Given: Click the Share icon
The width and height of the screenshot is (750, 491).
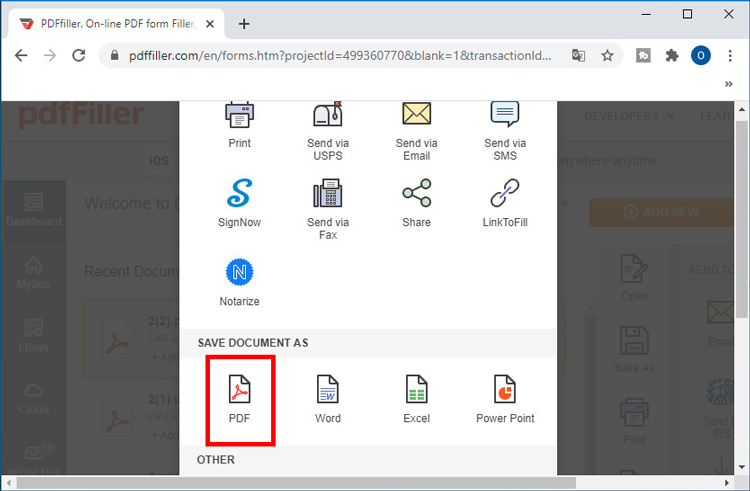Looking at the screenshot, I should point(416,194).
